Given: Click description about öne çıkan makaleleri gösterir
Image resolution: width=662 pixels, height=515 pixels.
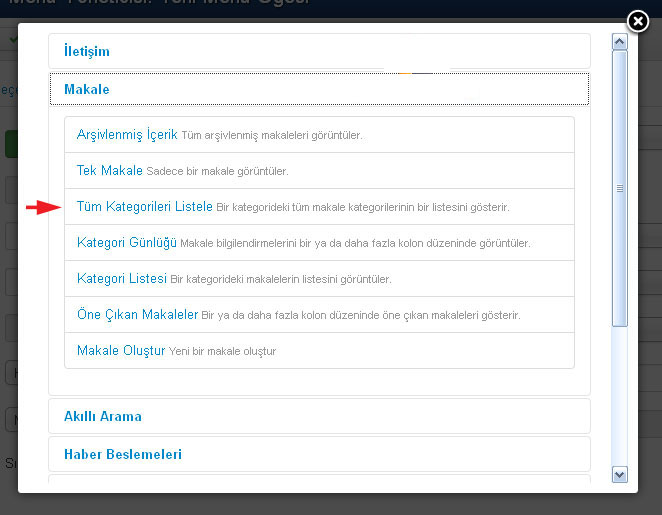Looking at the screenshot, I should 361,315.
